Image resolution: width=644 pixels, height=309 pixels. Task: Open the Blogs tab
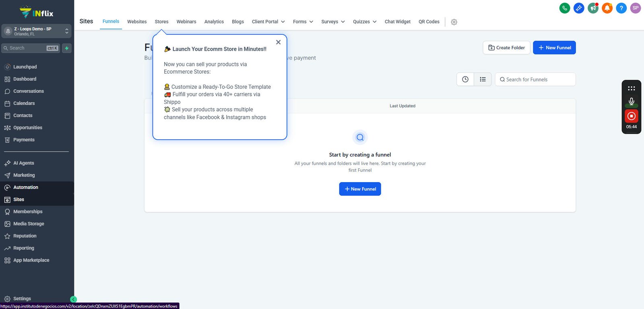coord(238,22)
